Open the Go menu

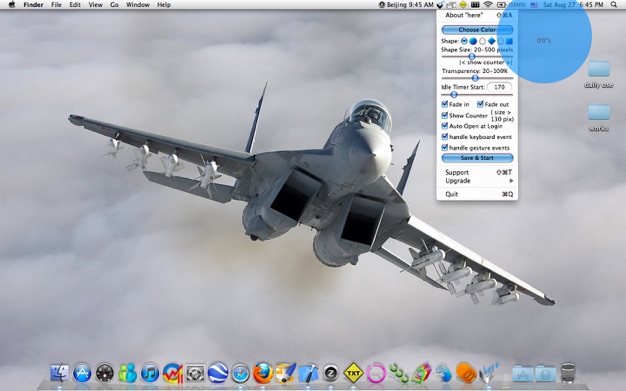(114, 5)
